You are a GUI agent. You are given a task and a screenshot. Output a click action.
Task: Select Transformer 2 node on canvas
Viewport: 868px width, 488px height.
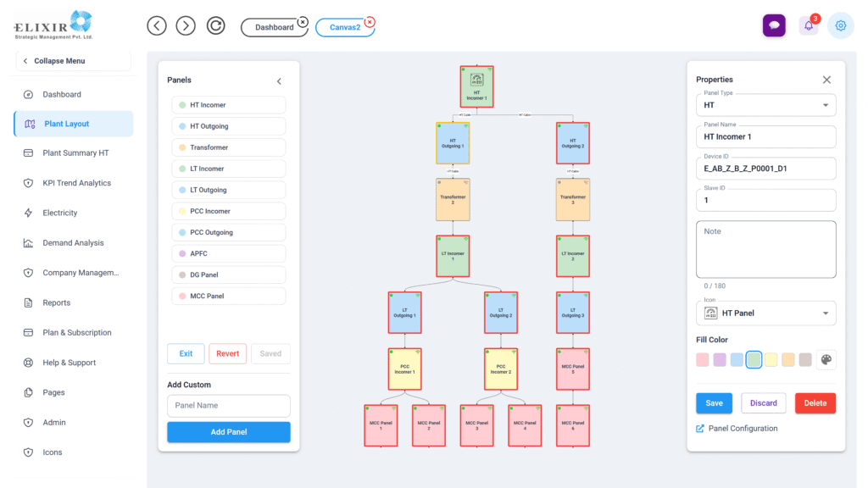(453, 200)
